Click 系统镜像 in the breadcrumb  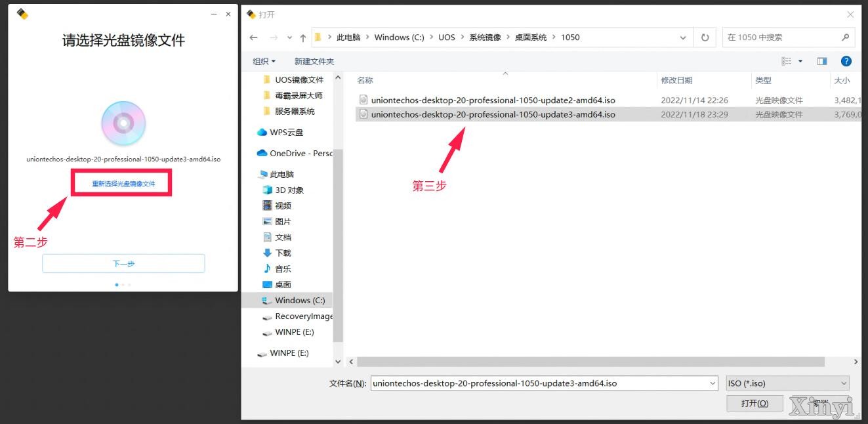[485, 37]
